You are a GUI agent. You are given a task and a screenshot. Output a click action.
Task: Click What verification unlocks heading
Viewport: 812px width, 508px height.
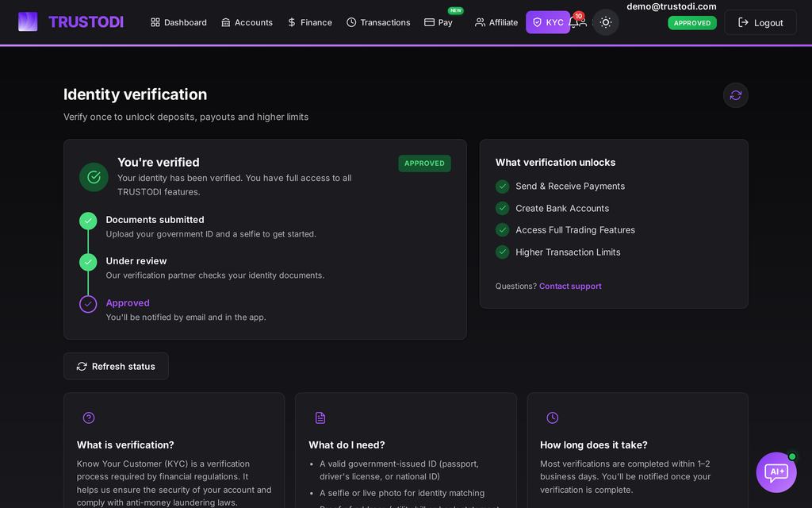click(x=555, y=162)
